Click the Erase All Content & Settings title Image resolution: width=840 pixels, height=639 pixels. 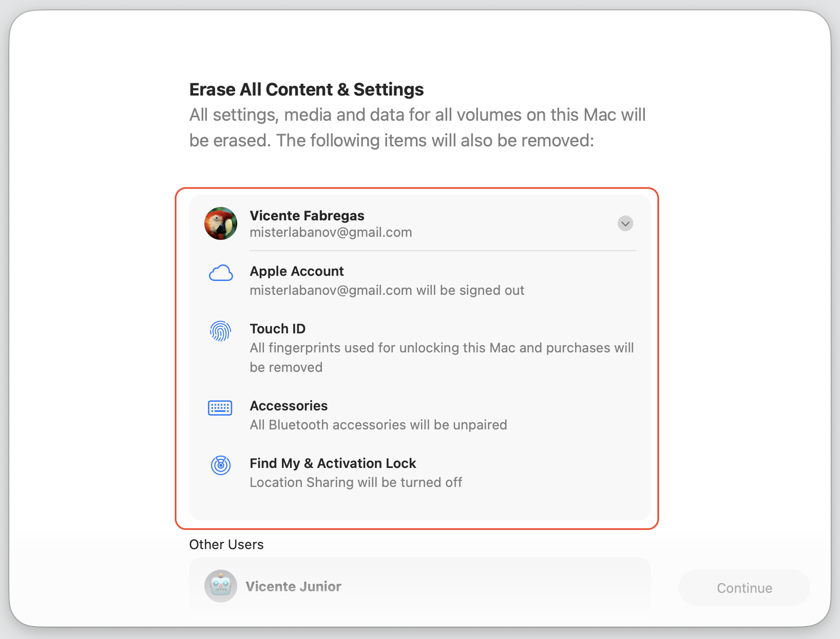coord(307,89)
